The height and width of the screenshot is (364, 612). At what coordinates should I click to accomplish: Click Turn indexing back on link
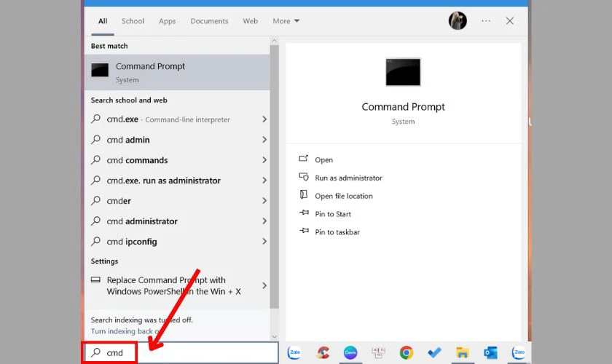coord(125,331)
